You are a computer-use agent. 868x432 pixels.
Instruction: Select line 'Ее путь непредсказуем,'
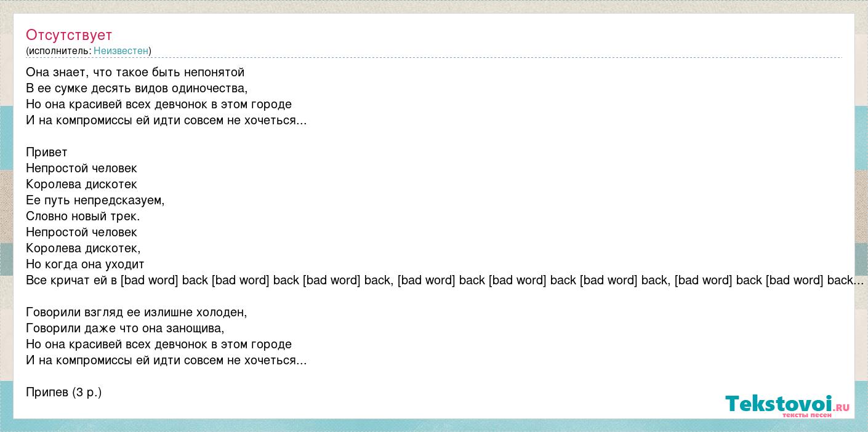pos(95,201)
